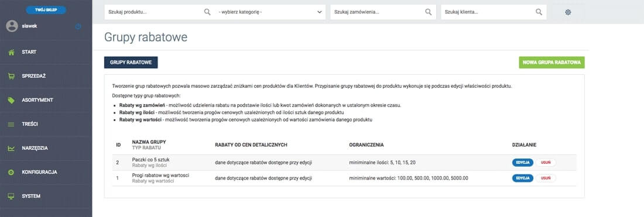644x217 pixels.
Task: Click 'miniminalne ilości: 5, 10, 15, 20' cell
Action: [x=382, y=163]
